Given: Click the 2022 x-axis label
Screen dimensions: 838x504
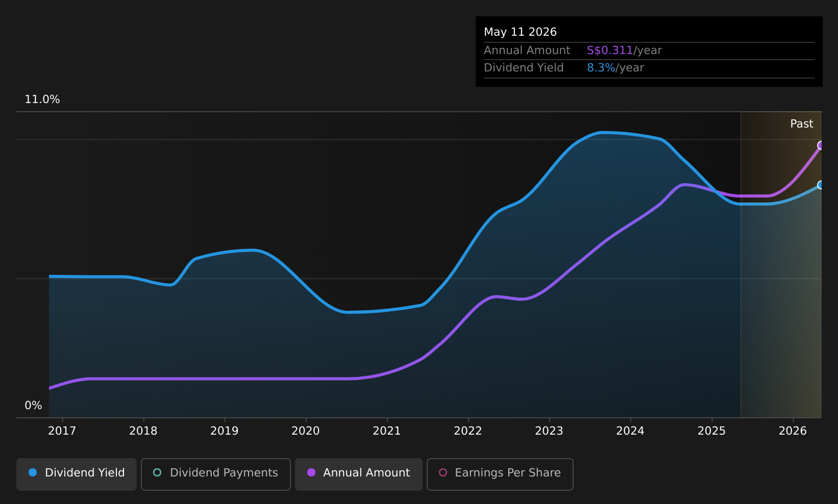Looking at the screenshot, I should click(468, 431).
